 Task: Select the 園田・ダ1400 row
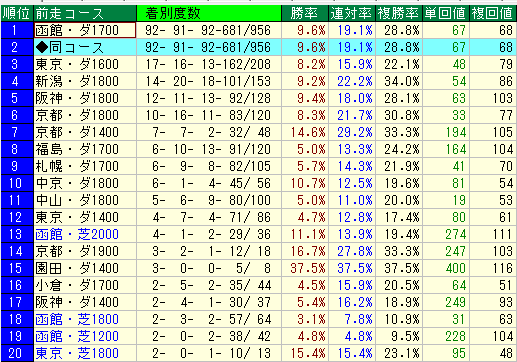pos(259,268)
